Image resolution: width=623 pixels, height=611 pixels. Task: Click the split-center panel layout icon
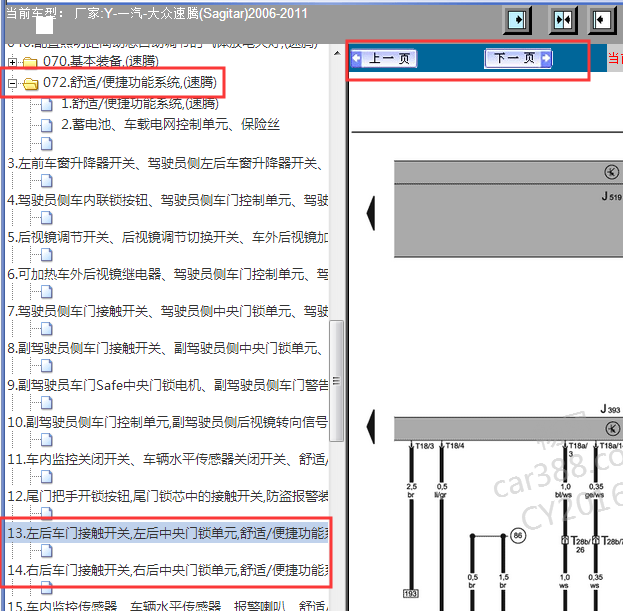563,19
